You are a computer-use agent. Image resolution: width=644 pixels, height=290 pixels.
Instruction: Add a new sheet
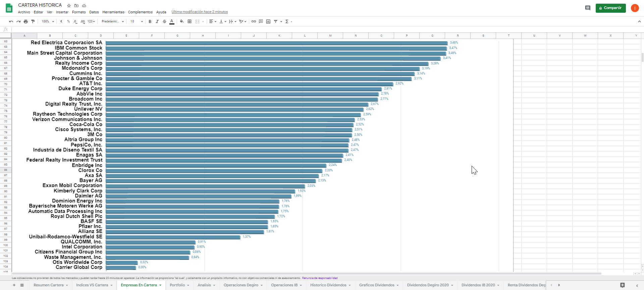pyautogui.click(x=14, y=285)
